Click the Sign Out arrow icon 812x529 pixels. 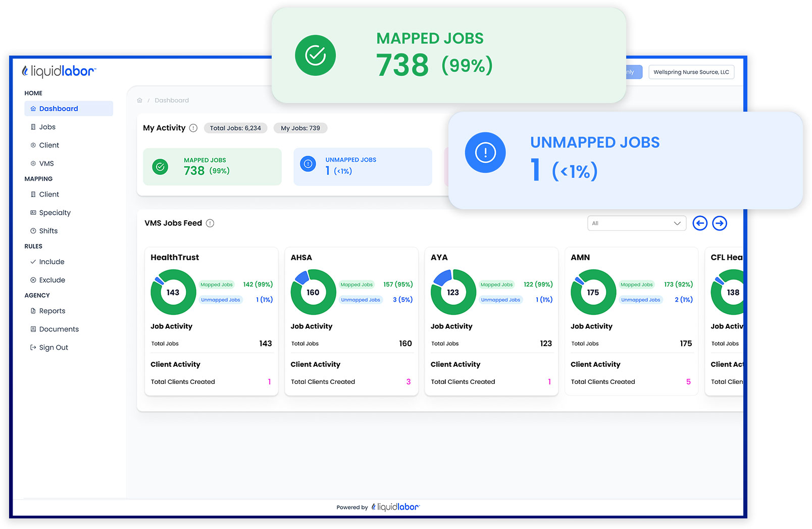point(33,347)
